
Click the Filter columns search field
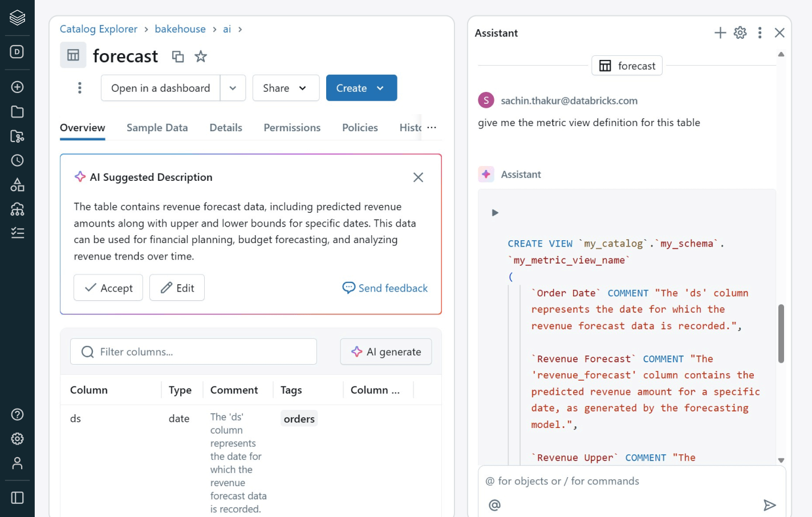[x=194, y=352]
